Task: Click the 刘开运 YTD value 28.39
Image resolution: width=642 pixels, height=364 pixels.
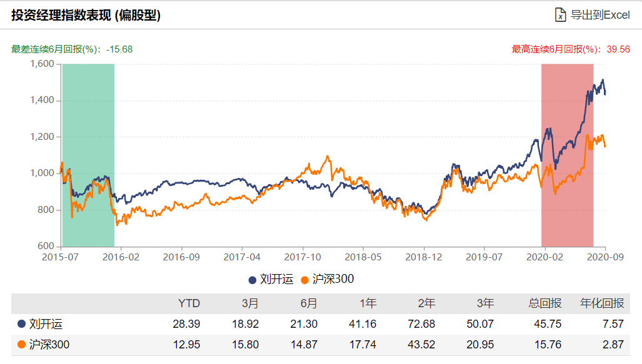Action: tap(186, 324)
